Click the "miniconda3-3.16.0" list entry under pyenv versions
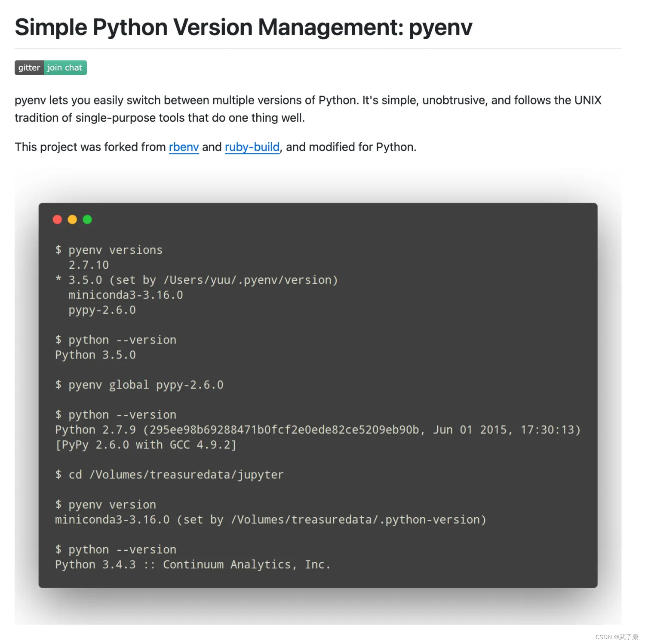 [126, 295]
